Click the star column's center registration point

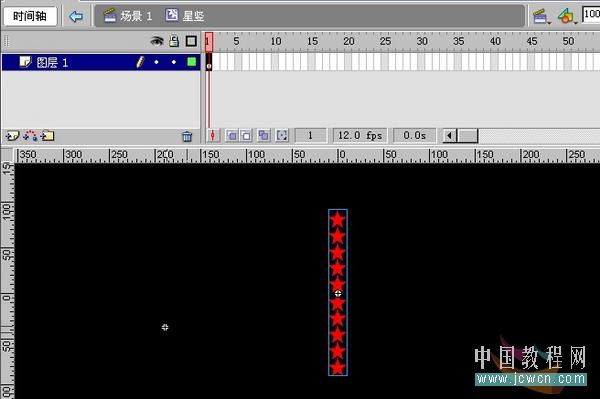[338, 293]
